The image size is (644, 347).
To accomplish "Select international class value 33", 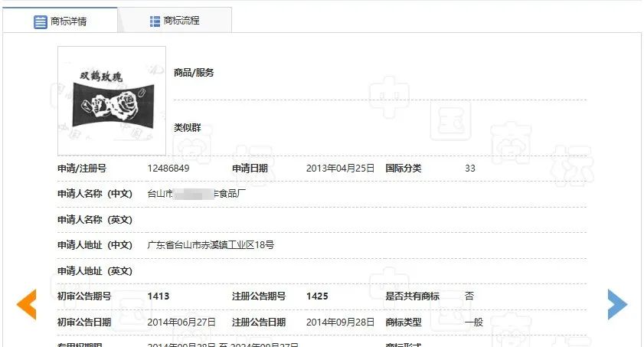I will pos(470,169).
